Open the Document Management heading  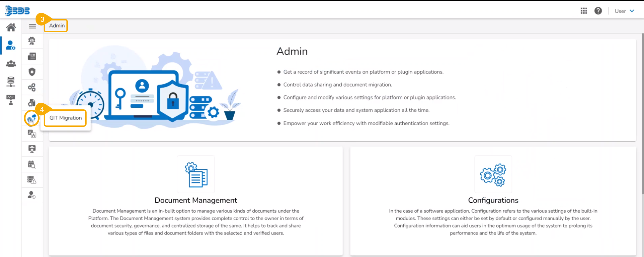coord(196,200)
